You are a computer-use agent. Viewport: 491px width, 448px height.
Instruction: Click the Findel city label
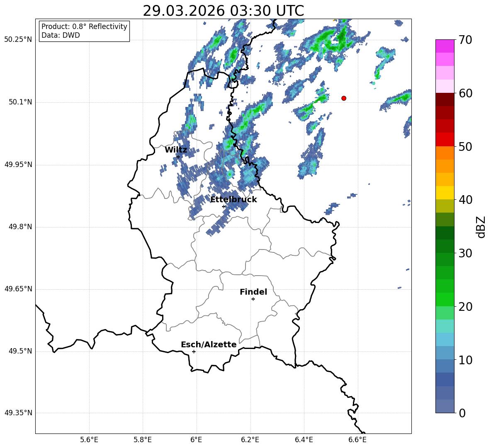253,292
